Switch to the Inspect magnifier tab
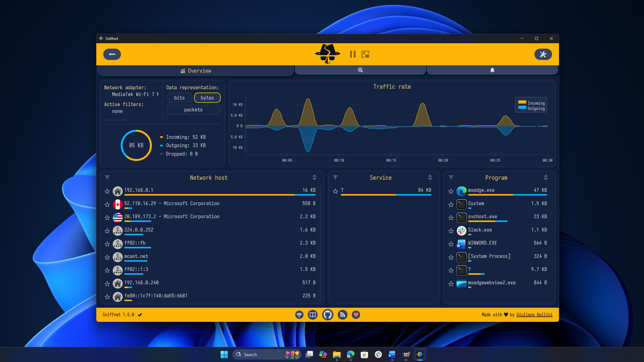Image resolution: width=644 pixels, height=362 pixels. 360,70
